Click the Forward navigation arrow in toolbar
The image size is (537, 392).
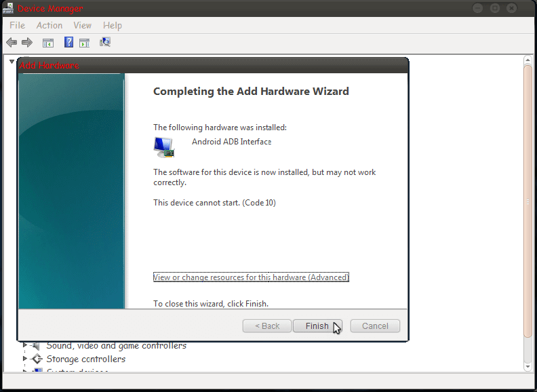(27, 43)
